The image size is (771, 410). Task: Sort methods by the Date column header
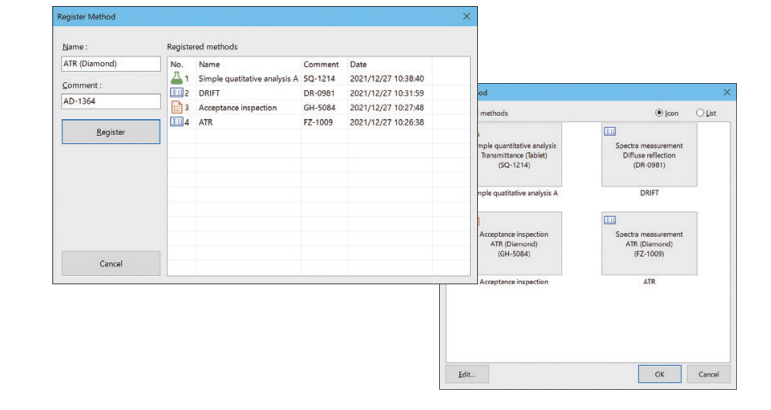coord(388,64)
